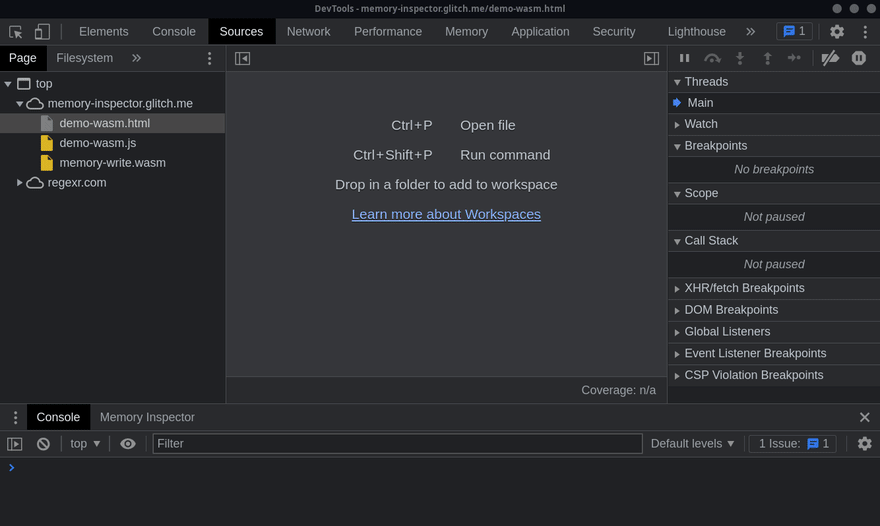Open DevTools settings gear
Image resolution: width=880 pixels, height=526 pixels.
[837, 32]
